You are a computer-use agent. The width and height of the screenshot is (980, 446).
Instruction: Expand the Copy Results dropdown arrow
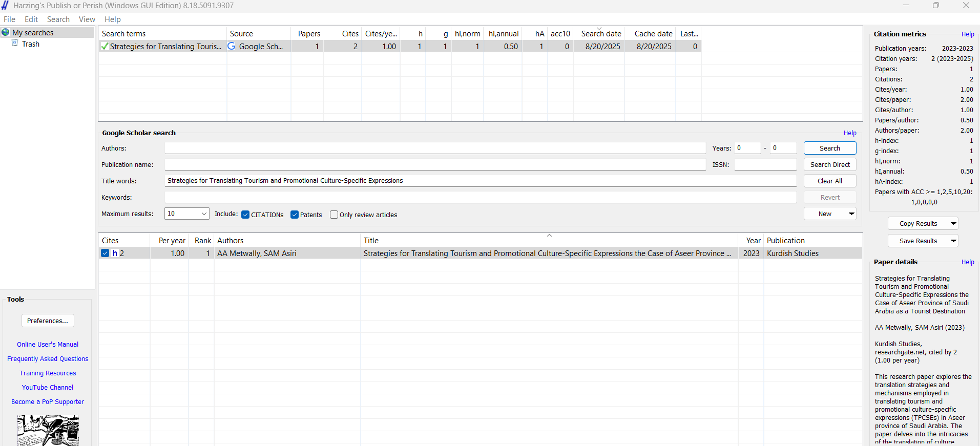(x=953, y=223)
